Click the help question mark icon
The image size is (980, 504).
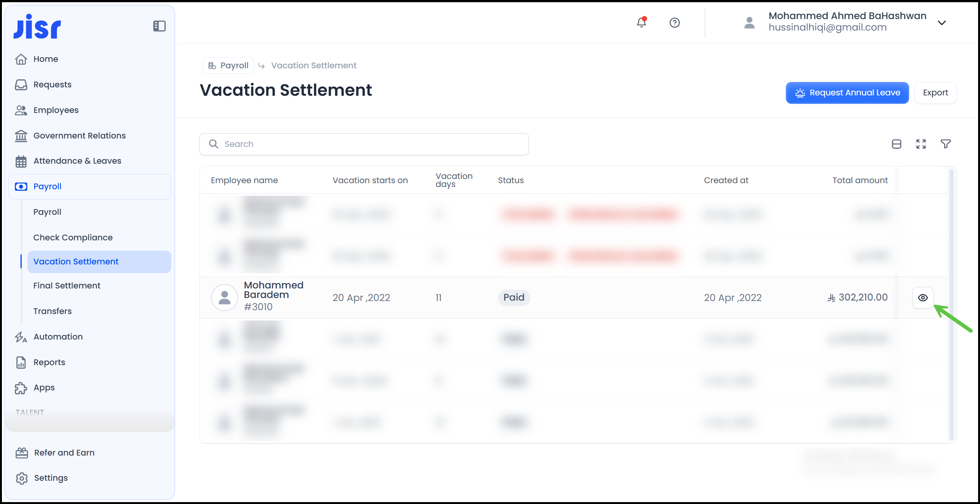(x=674, y=23)
